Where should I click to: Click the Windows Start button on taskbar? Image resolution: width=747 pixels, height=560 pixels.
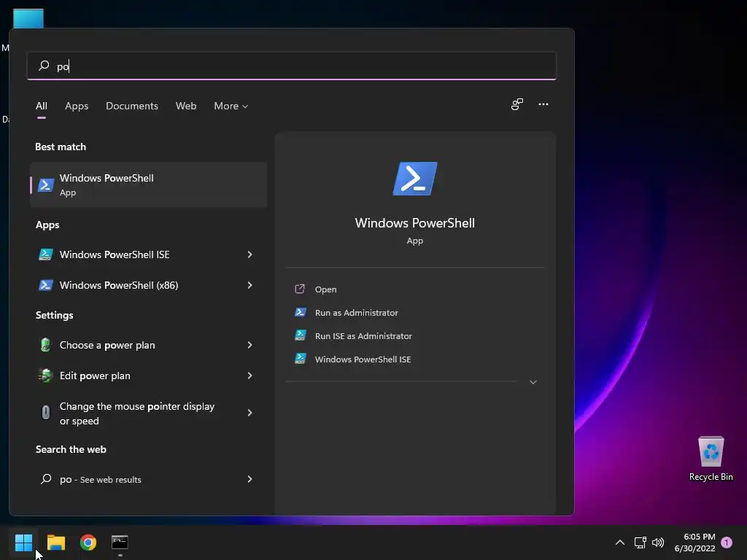pos(23,542)
